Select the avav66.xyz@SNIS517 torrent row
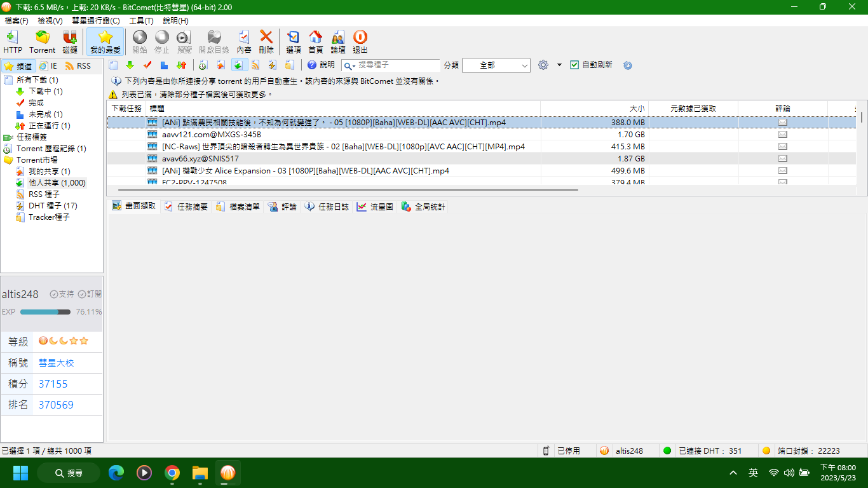This screenshot has width=868, height=488. tap(483, 159)
